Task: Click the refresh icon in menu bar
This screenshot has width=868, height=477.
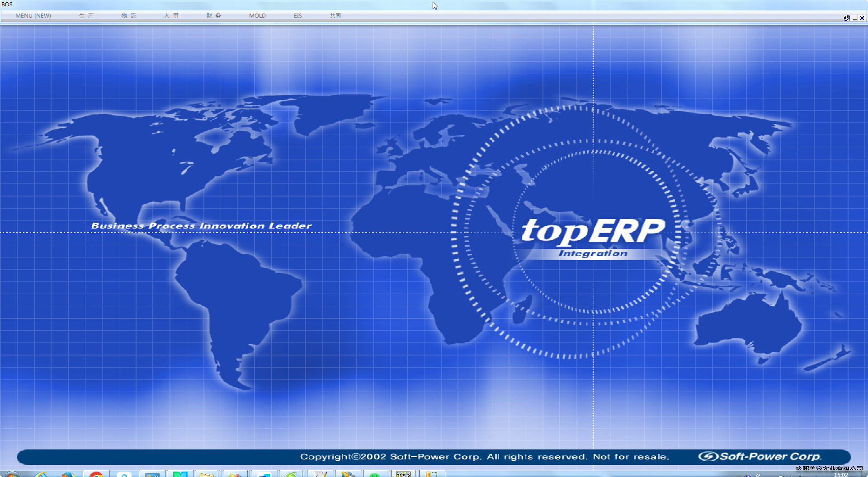Action: [x=846, y=18]
